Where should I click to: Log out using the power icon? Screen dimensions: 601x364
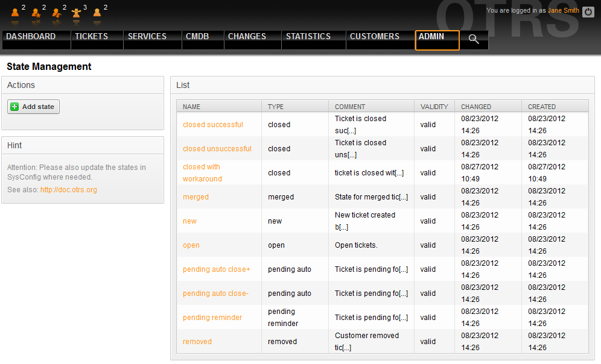click(x=588, y=11)
